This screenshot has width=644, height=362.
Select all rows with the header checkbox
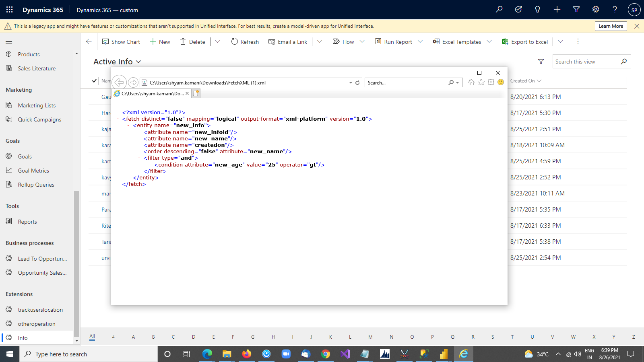(x=94, y=80)
